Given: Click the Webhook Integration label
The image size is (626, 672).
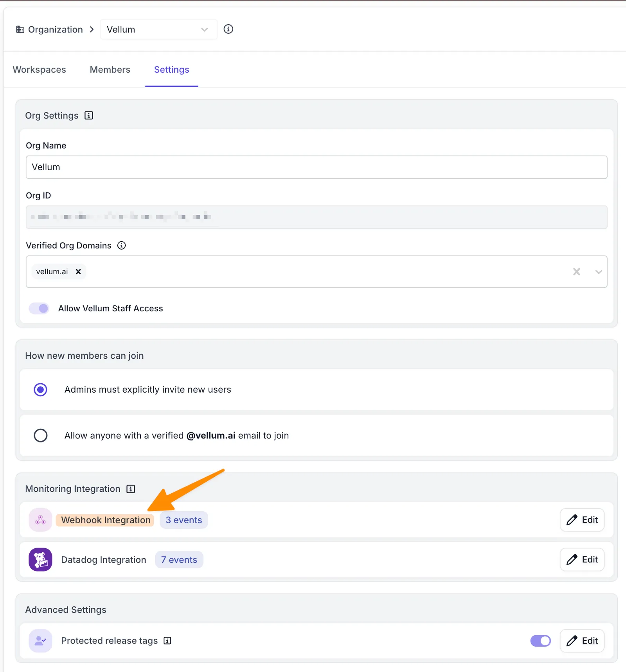Looking at the screenshot, I should point(105,520).
